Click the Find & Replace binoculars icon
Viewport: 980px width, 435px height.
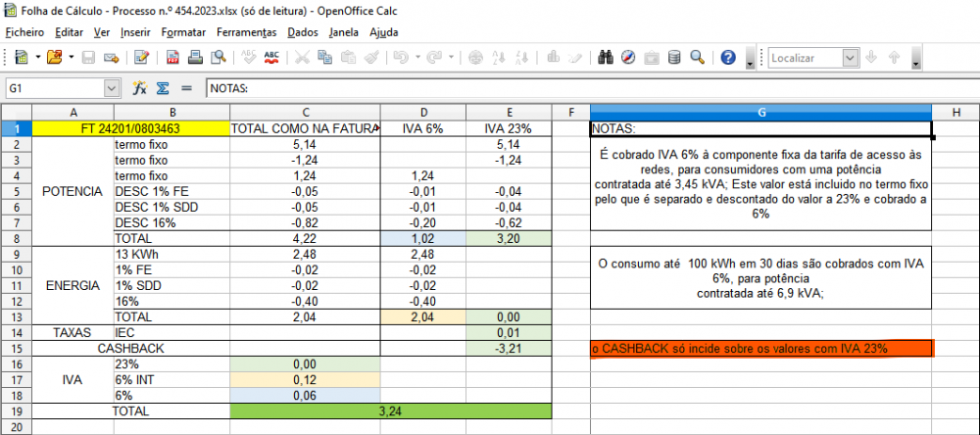(x=607, y=58)
